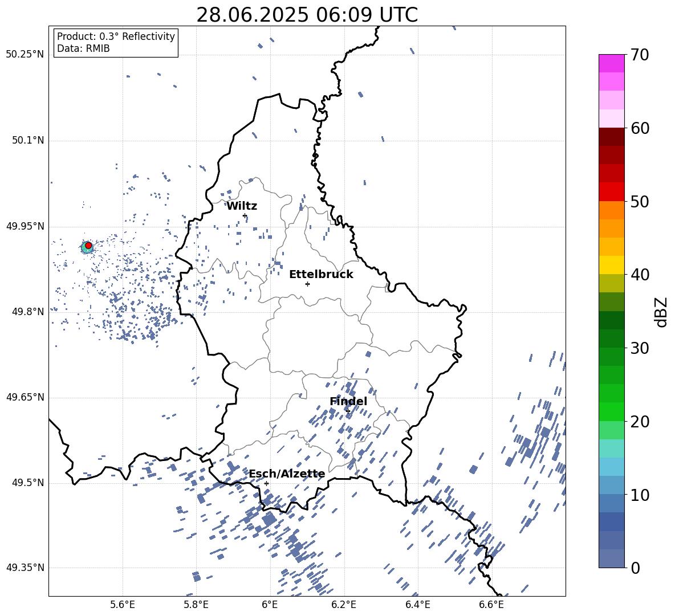The width and height of the screenshot is (675, 616).
Task: Click the 49.65°N latitude tick label
Action: tap(25, 397)
